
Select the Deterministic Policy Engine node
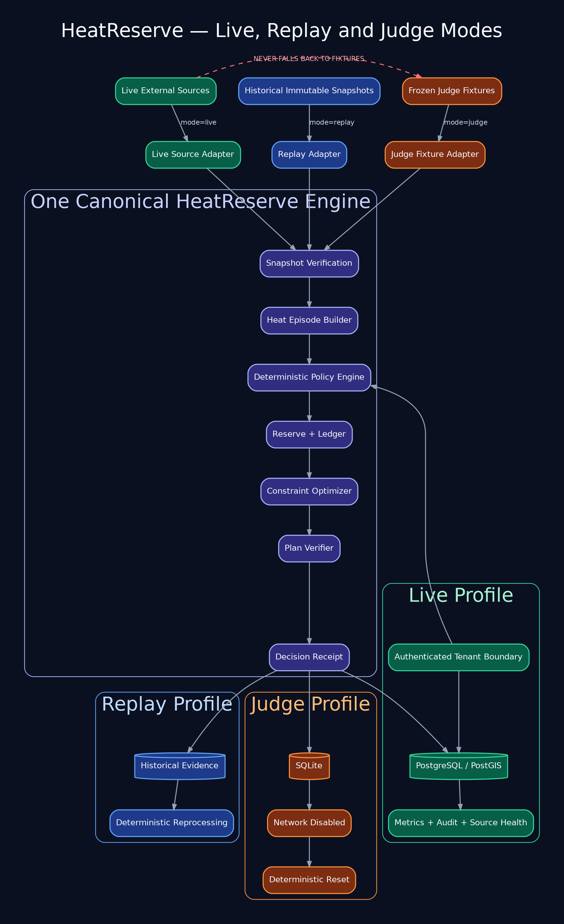[x=309, y=378]
